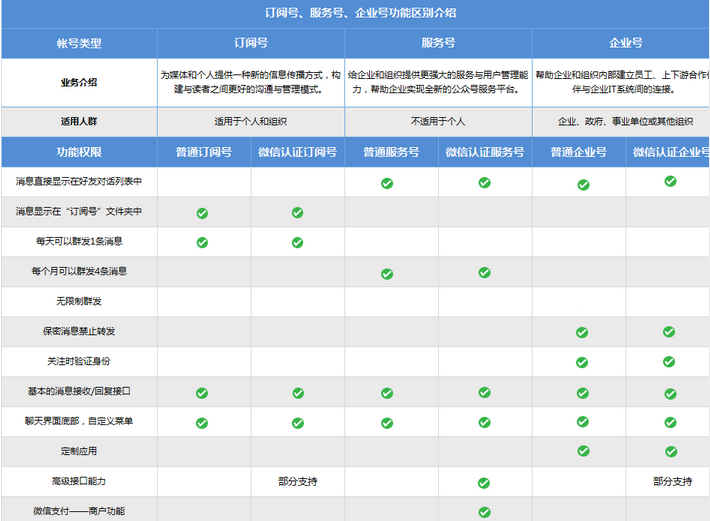Click the 普通订阅号 sub-header

[x=204, y=152]
